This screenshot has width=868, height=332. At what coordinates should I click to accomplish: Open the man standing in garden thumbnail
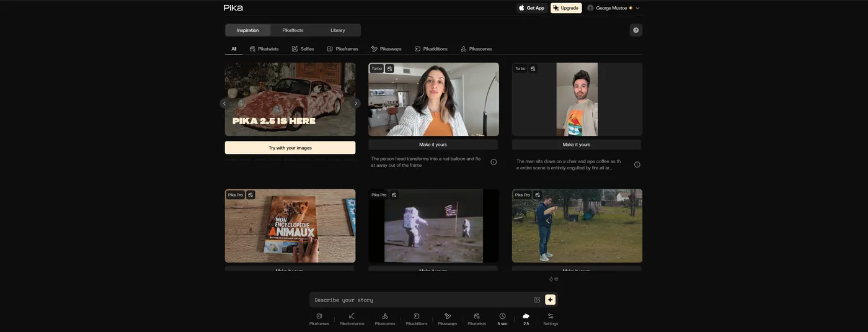click(x=577, y=226)
